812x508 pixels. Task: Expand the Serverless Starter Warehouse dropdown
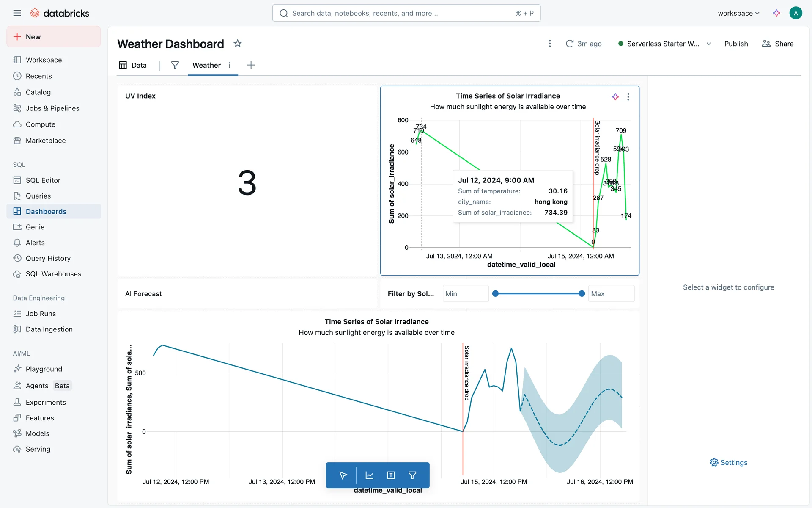[x=709, y=44]
